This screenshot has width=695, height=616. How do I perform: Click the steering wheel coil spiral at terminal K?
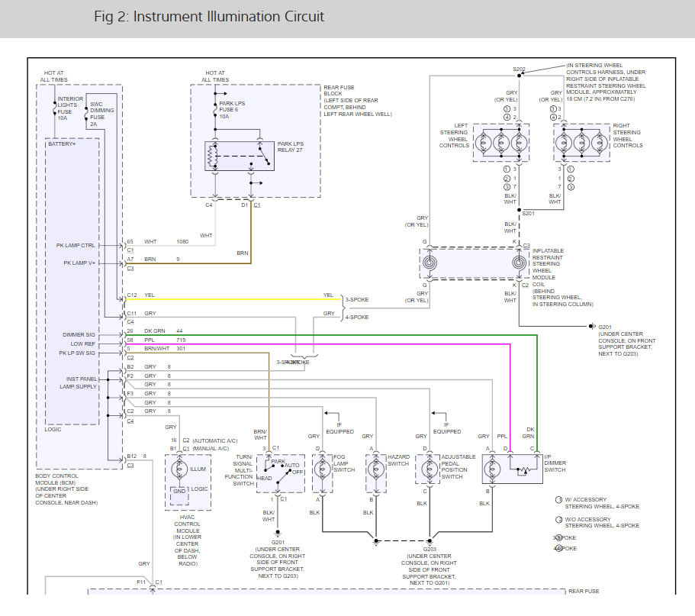point(519,263)
